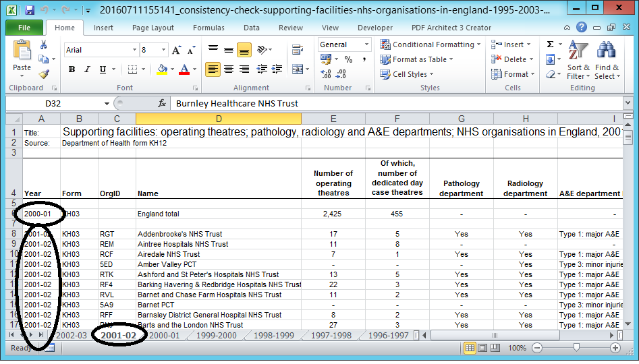Decrease font size with shrink font icon
The width and height of the screenshot is (639, 364).
point(192,50)
